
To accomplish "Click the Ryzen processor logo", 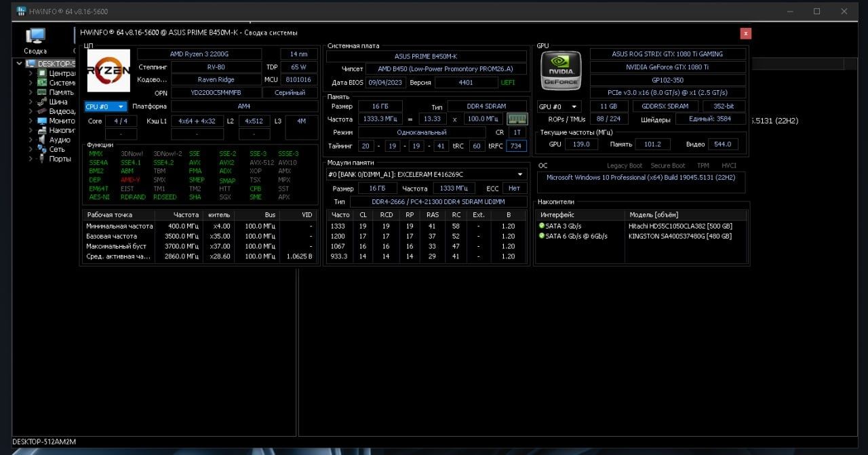I will coord(108,71).
